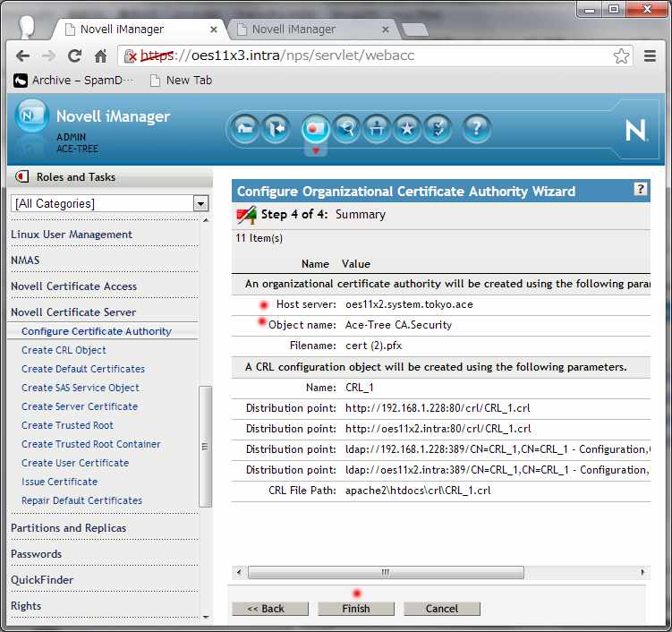Image resolution: width=672 pixels, height=632 pixels.
Task: Click the iManager Preferences checklist icon
Action: coord(438,128)
